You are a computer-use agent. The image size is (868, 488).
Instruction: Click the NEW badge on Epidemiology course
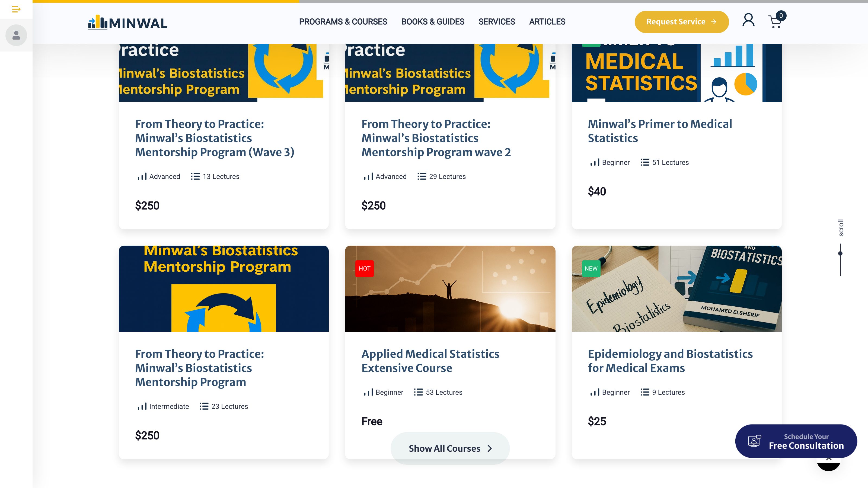point(591,268)
